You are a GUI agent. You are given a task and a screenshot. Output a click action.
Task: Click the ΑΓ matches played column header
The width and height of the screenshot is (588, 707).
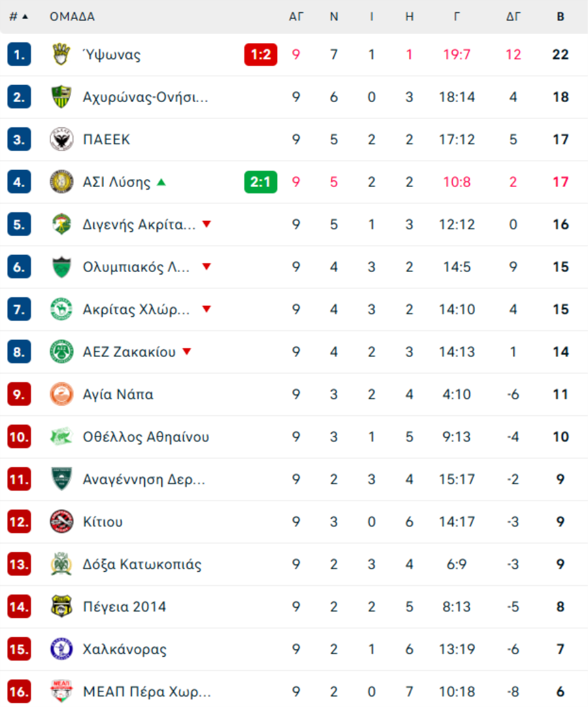point(296,17)
